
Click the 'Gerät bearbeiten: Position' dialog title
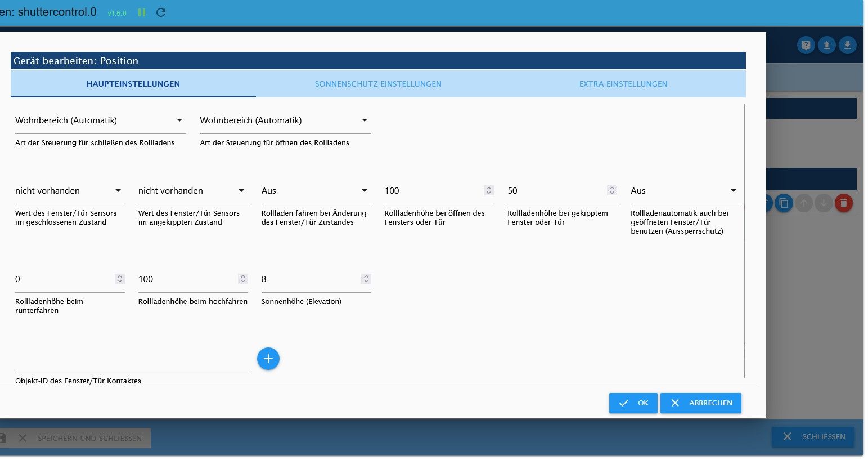pyautogui.click(x=76, y=61)
